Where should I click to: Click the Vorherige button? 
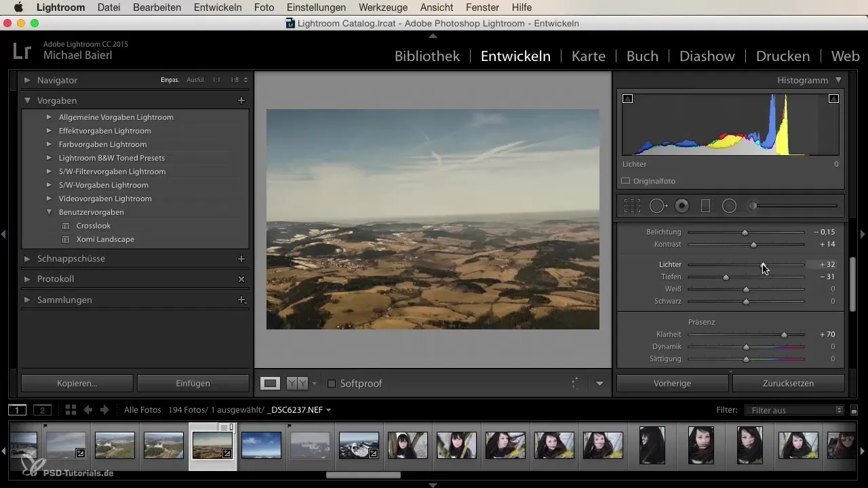(x=673, y=384)
